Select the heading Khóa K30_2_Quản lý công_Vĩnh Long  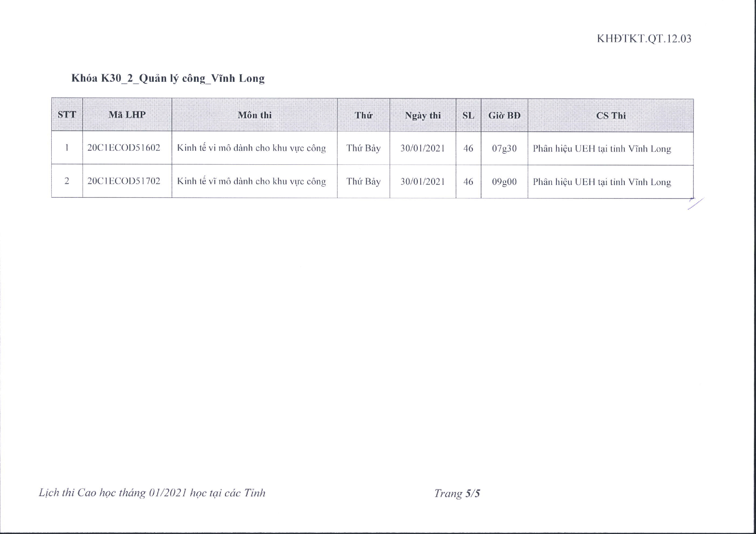point(168,78)
